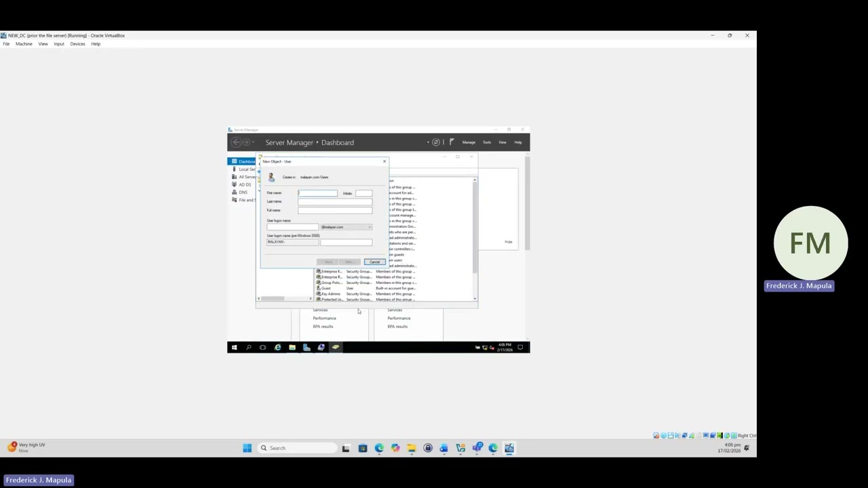Open the Tools menu in Server Manager
This screenshot has height=488, width=868.
point(487,142)
